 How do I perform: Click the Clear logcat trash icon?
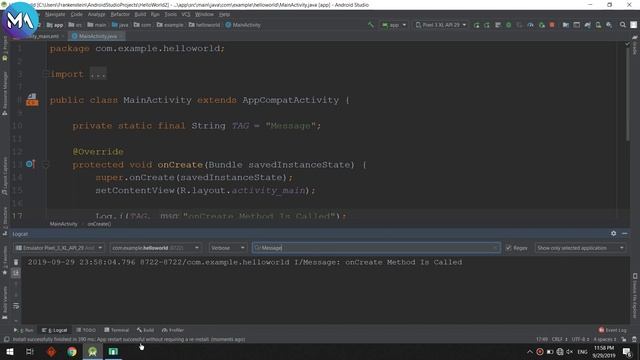(16, 262)
